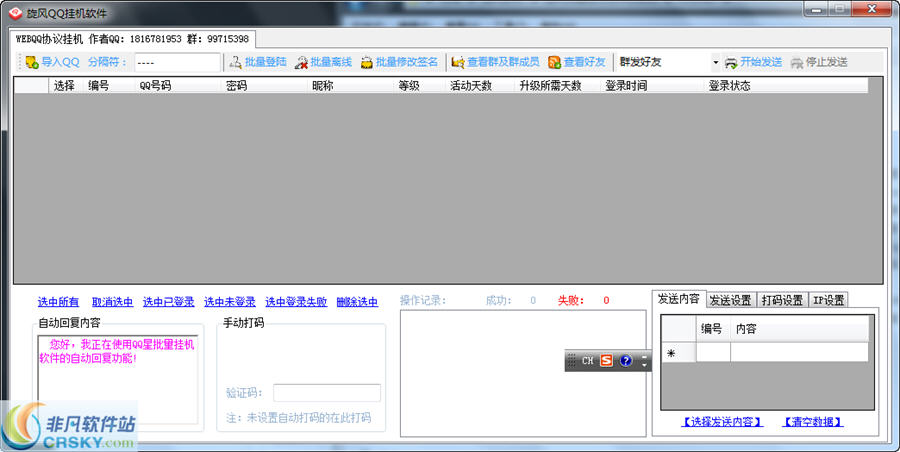Click the 验证码 captcha input field
The width and height of the screenshot is (900, 452).
327,393
